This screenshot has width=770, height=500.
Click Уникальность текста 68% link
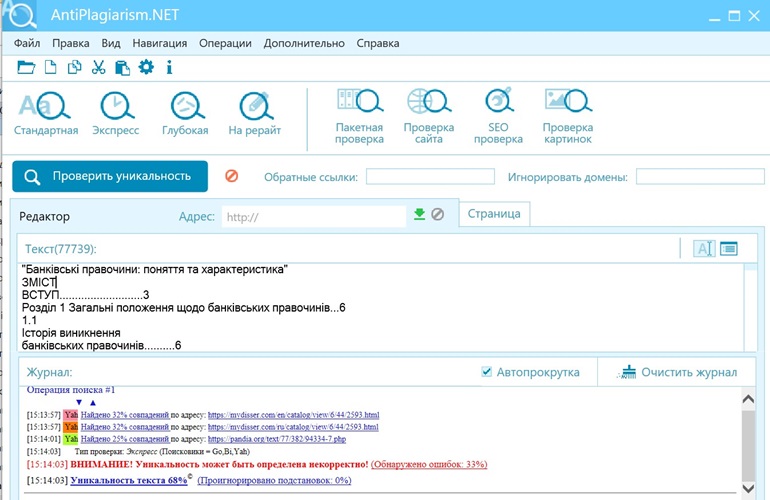[x=129, y=480]
